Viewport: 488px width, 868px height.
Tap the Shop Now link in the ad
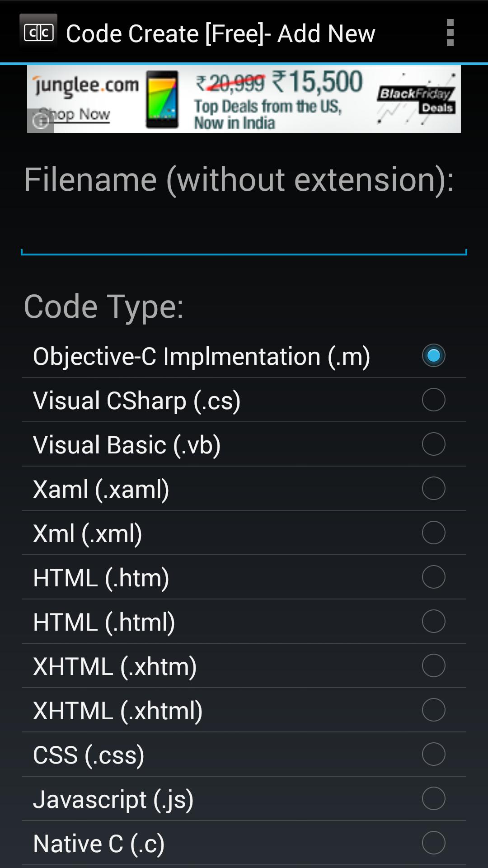[x=77, y=114]
